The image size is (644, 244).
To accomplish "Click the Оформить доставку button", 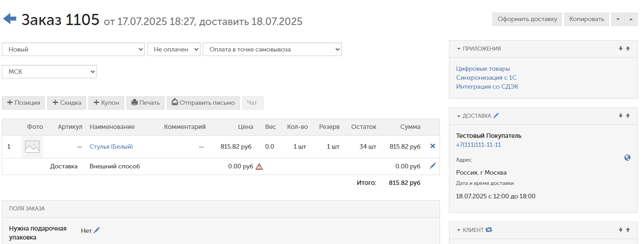I will click(x=527, y=19).
